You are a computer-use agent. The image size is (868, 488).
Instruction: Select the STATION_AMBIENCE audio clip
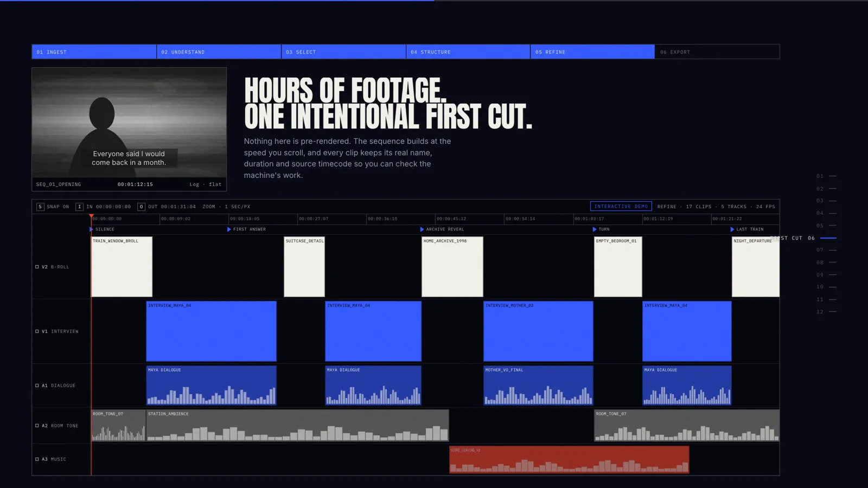coord(297,426)
